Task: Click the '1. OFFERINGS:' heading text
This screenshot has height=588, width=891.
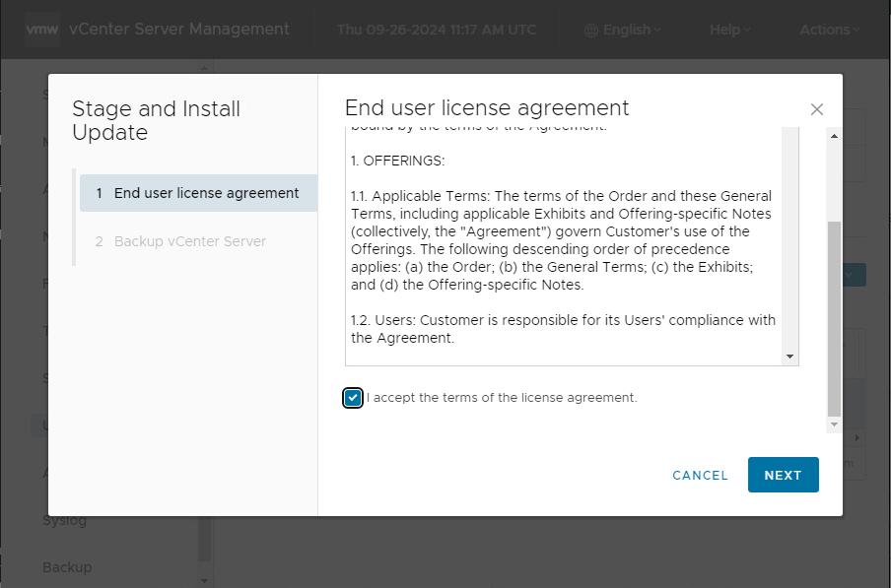Action: 397,161
